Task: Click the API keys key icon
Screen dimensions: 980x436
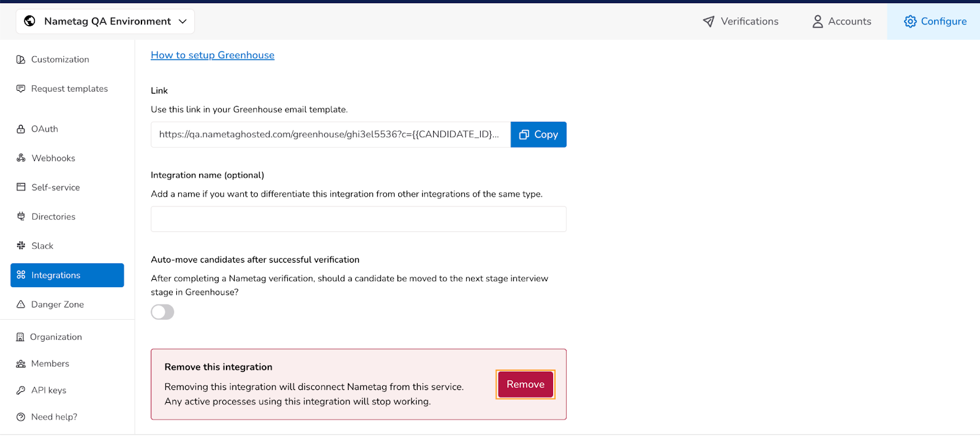Action: click(21, 390)
